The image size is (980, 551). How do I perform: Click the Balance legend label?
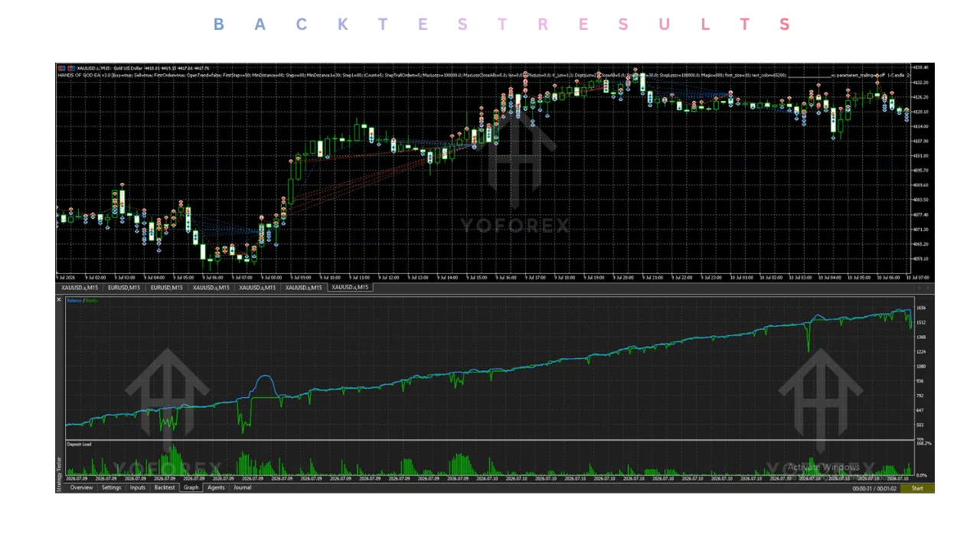tap(73, 301)
